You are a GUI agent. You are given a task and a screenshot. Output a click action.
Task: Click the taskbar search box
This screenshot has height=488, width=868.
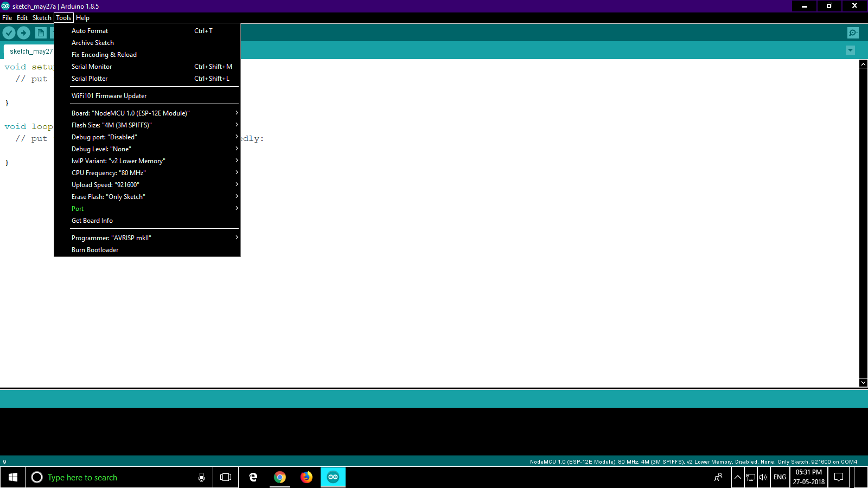pos(119,477)
